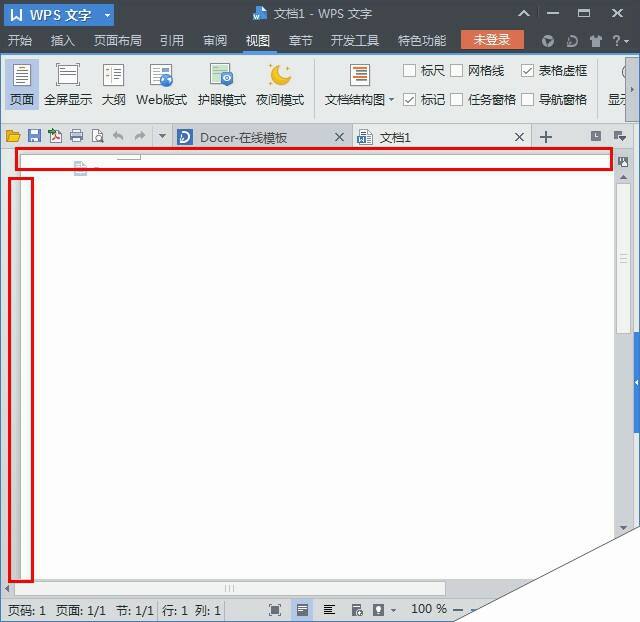Image resolution: width=640 pixels, height=622 pixels.
Task: Check the 任务窗格 task pane checkbox
Action: [456, 99]
